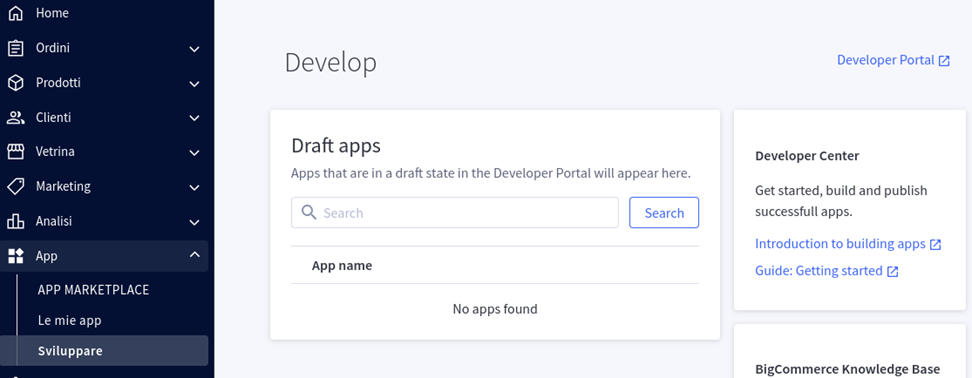Viewport: 972px width, 378px height.
Task: Expand the Clienti menu chevron
Action: (x=194, y=118)
